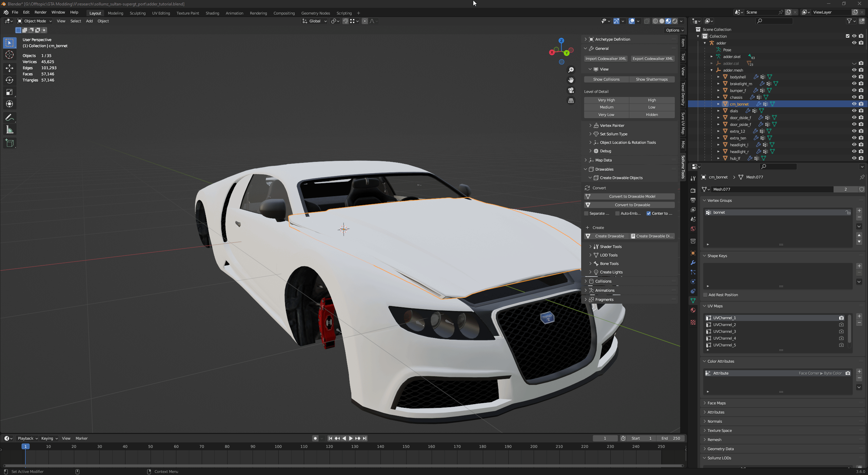Open the Object Mode dropdown
Viewport: 868px width, 475px height.
tap(35, 21)
